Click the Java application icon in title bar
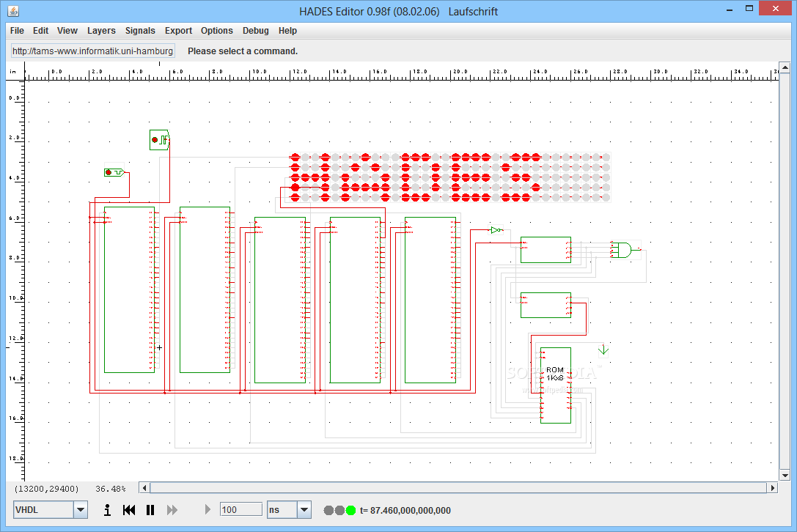Viewport: 797px width, 532px height. [x=13, y=11]
